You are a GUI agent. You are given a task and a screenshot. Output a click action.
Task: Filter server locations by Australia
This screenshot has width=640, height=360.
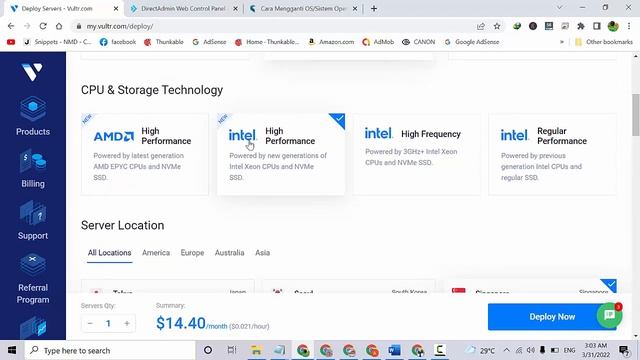click(x=229, y=253)
